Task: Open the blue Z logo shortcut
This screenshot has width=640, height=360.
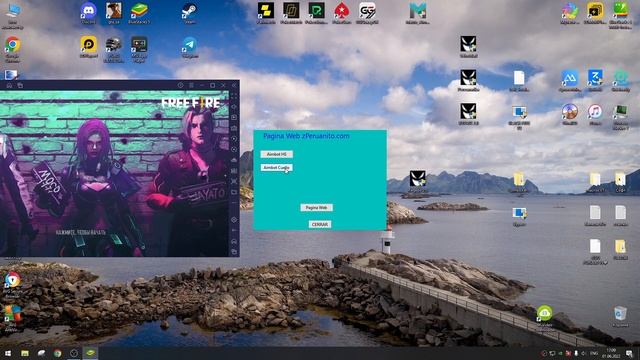Action: tap(595, 80)
